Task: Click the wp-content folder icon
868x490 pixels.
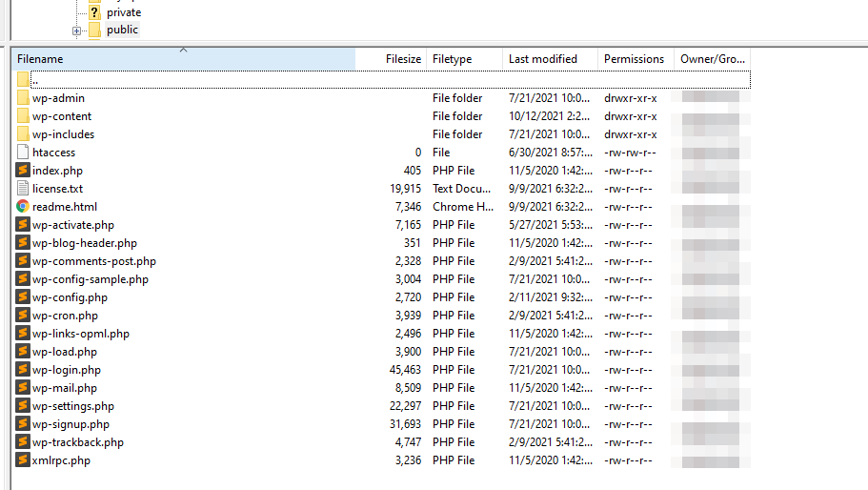Action: pos(23,116)
